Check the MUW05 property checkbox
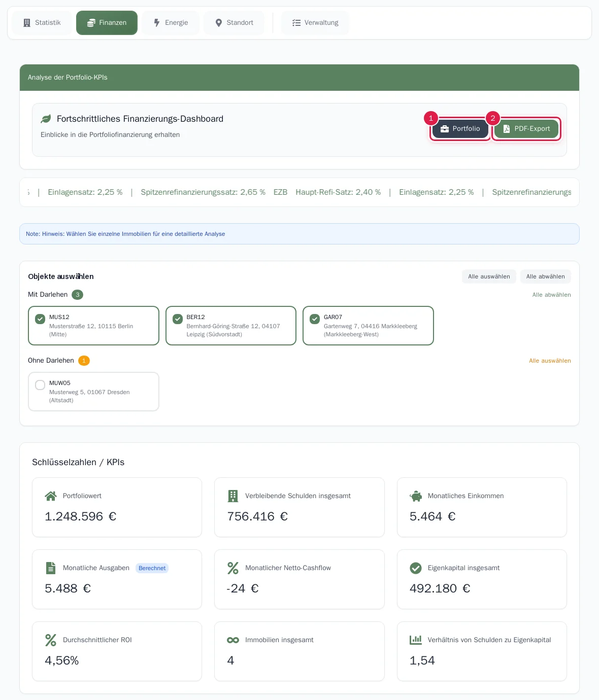This screenshot has width=599, height=700. [40, 385]
